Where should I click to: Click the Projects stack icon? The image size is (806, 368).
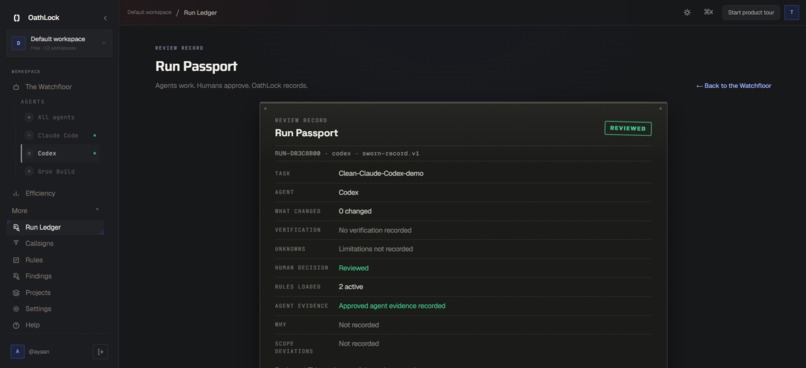[16, 293]
